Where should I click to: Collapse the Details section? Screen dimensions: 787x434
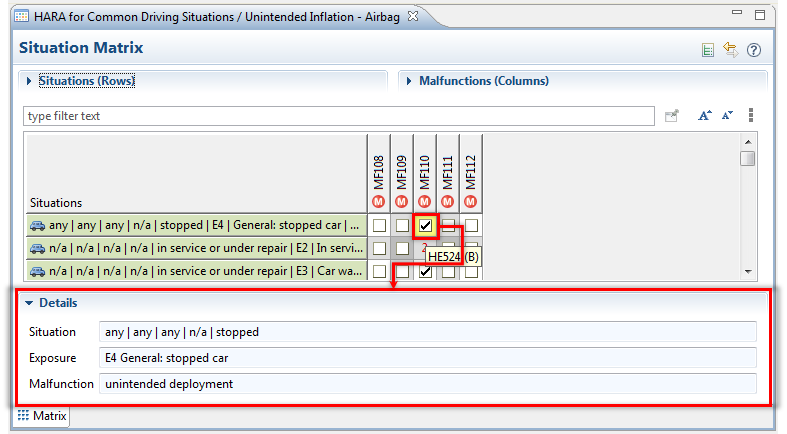tap(30, 302)
